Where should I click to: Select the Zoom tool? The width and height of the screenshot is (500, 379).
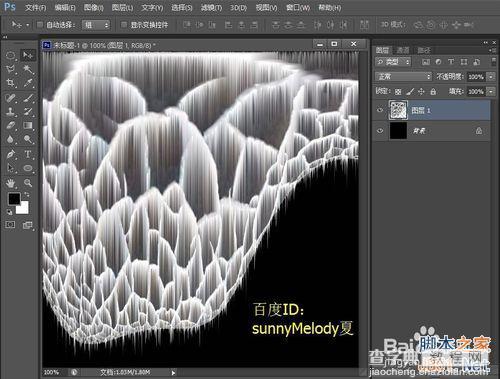coord(28,183)
